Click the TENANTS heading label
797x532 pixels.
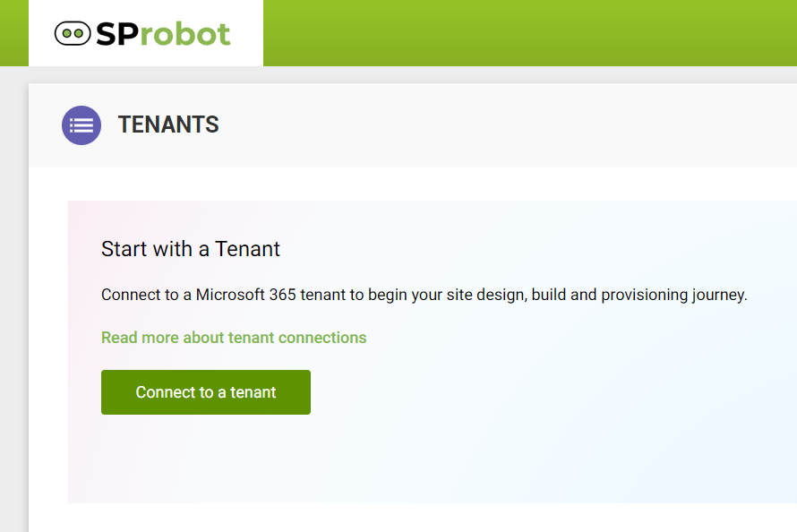pos(168,124)
